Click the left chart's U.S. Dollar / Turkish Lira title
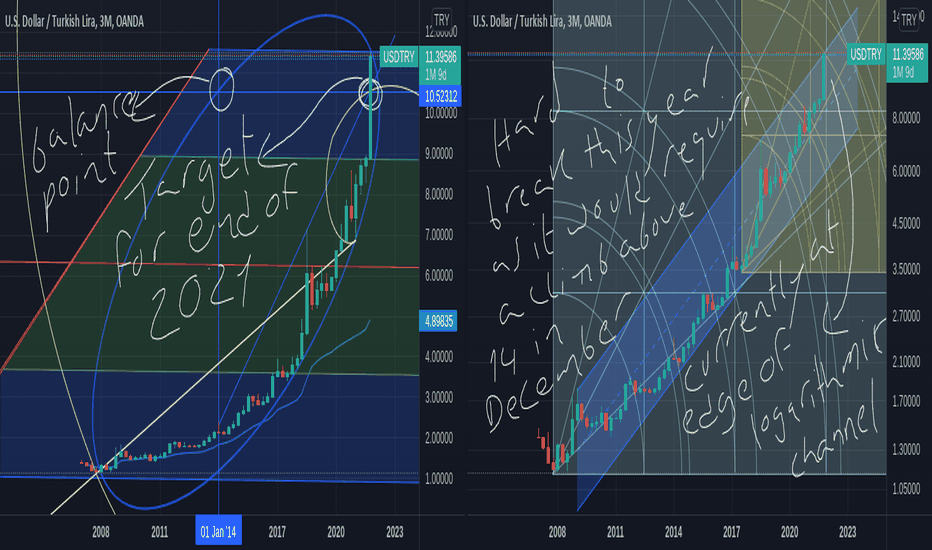The image size is (932, 550). [x=74, y=22]
